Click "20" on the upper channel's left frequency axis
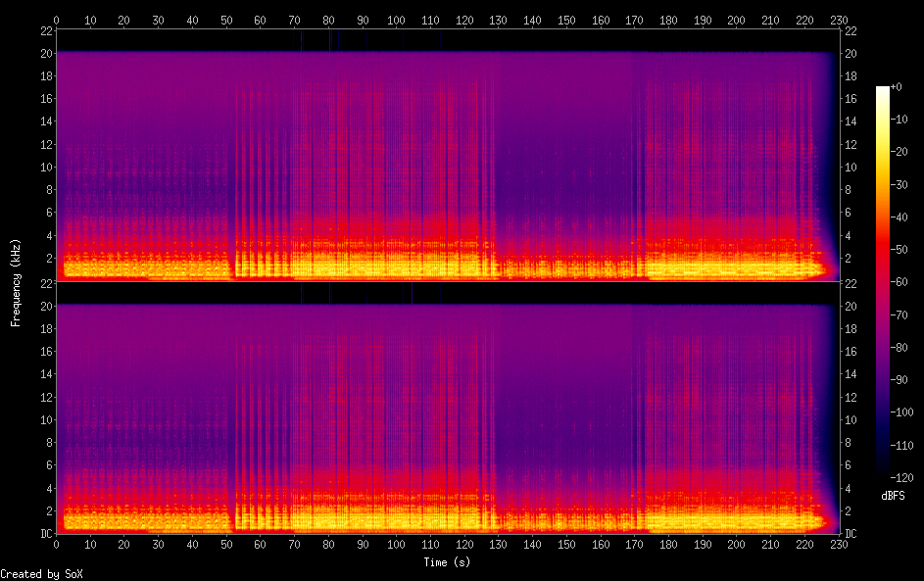924x581 pixels. pyautogui.click(x=46, y=53)
